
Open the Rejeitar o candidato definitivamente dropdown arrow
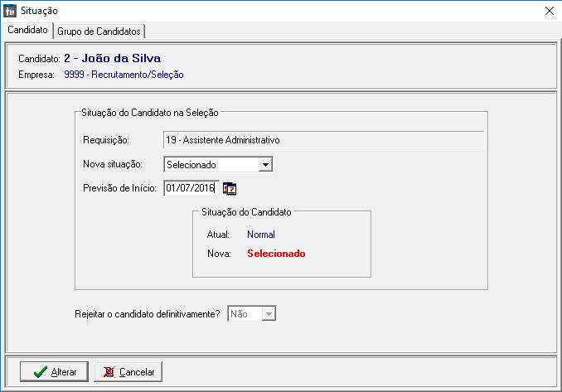268,314
